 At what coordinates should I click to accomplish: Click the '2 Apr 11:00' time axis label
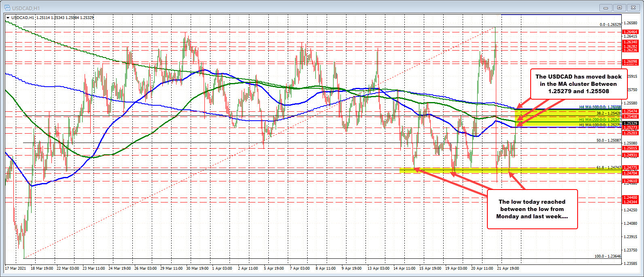(x=248, y=268)
